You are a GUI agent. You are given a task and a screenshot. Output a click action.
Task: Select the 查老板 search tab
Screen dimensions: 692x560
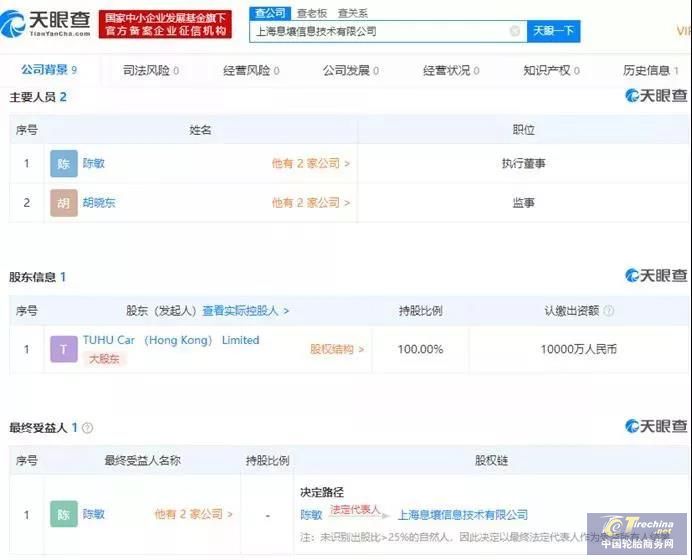click(x=312, y=13)
